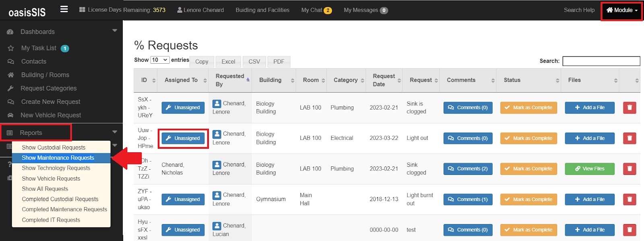Image resolution: width=644 pixels, height=241 pixels.
Task: Delete the Nicholas Chenard assigned request
Action: pos(630,169)
